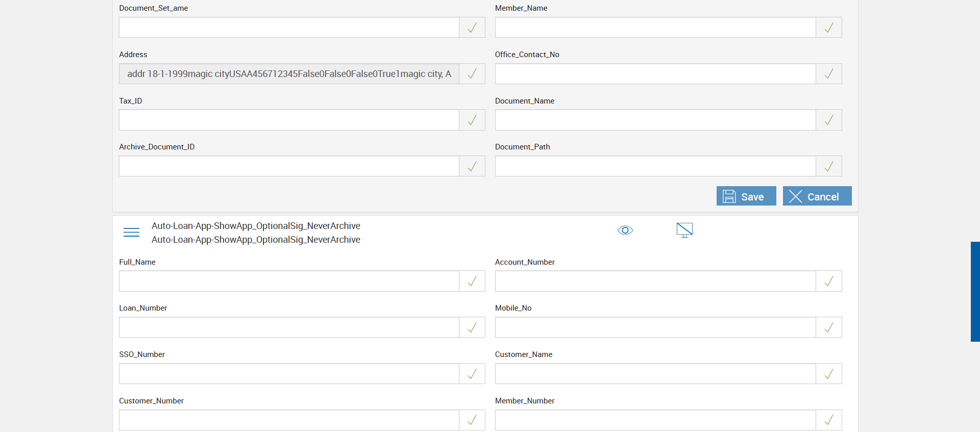Click the checkmark next to Address field
This screenshot has width=980, height=432.
[x=472, y=74]
